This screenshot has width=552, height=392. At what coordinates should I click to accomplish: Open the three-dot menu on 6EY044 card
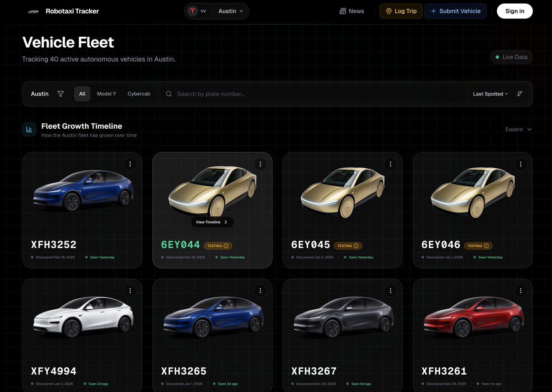(260, 164)
